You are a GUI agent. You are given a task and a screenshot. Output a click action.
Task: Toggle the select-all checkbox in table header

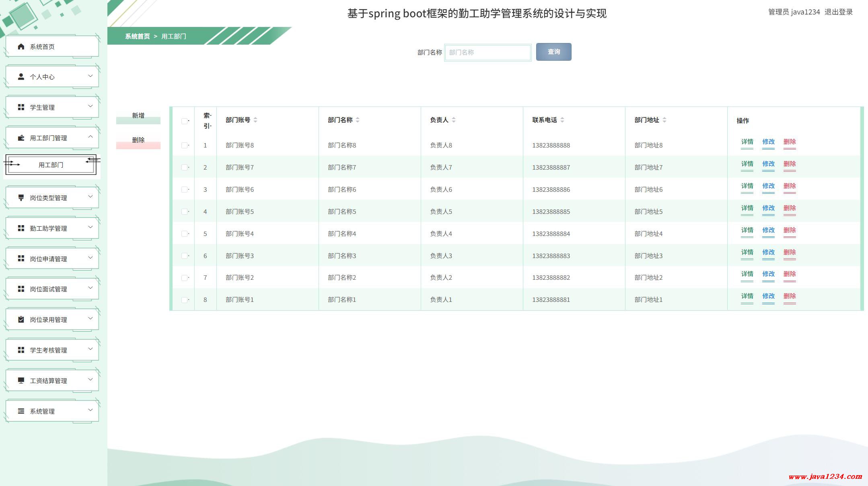(184, 121)
